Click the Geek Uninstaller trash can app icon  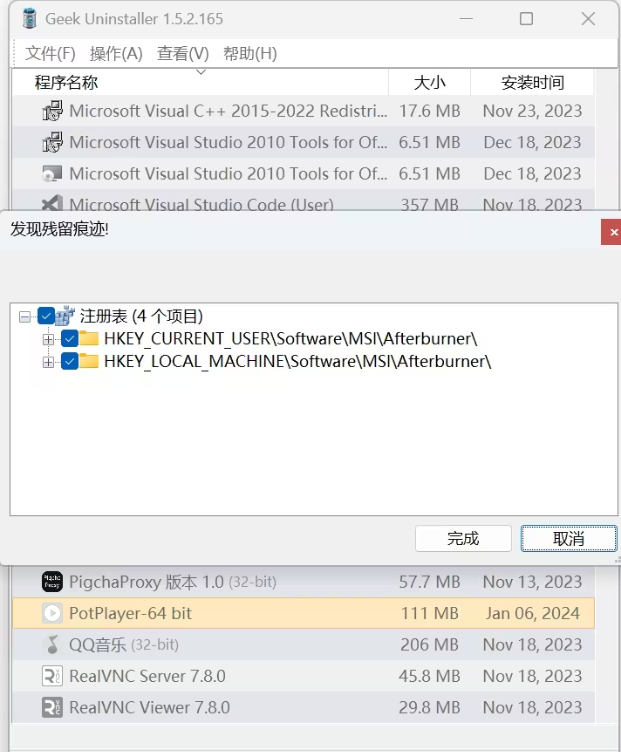tap(29, 19)
